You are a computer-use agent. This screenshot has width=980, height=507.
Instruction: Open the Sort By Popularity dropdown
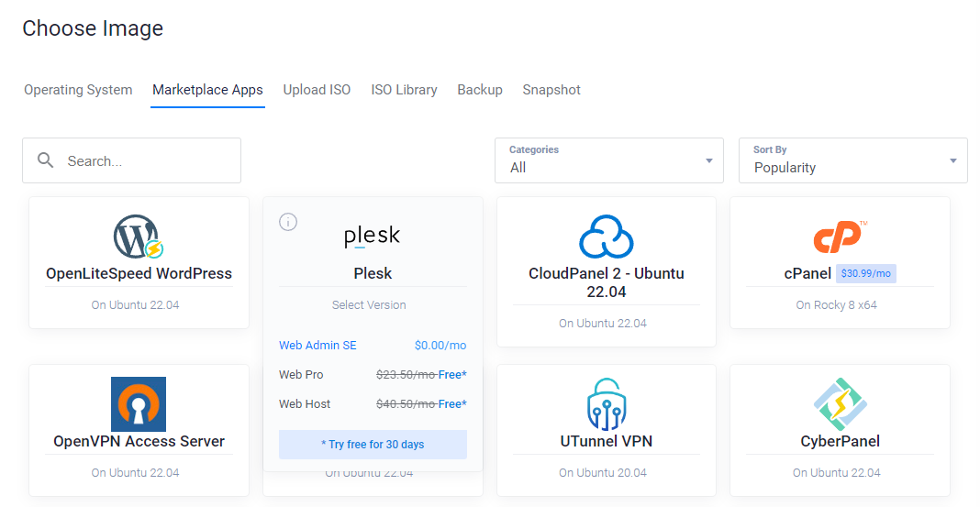pos(853,160)
